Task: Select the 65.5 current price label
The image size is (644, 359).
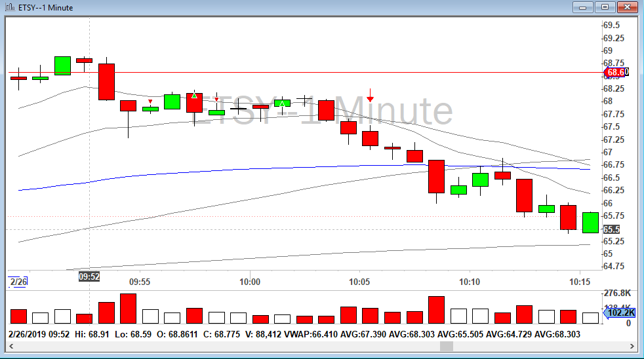Action: 611,229
